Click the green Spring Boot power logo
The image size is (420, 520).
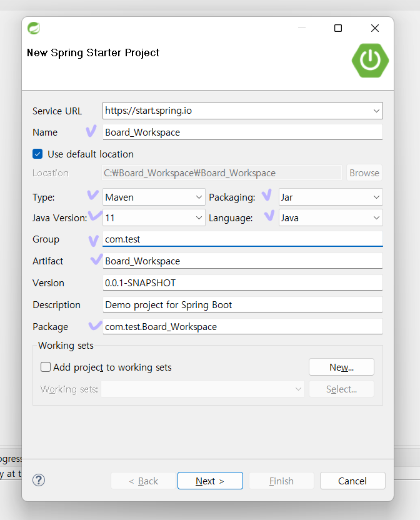[x=370, y=61]
